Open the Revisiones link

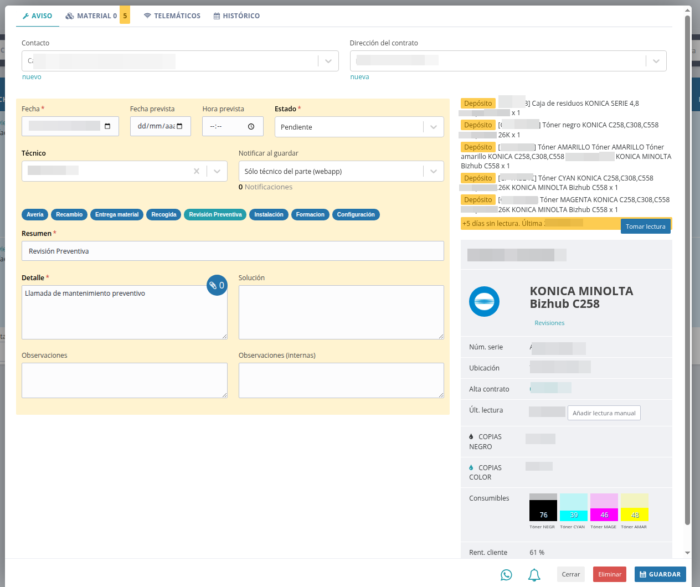549,323
